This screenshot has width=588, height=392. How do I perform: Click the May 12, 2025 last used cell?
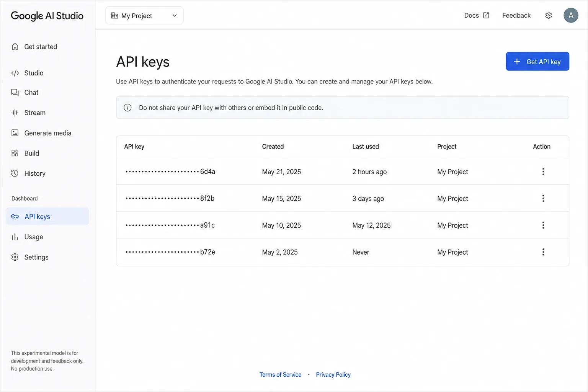(x=371, y=225)
